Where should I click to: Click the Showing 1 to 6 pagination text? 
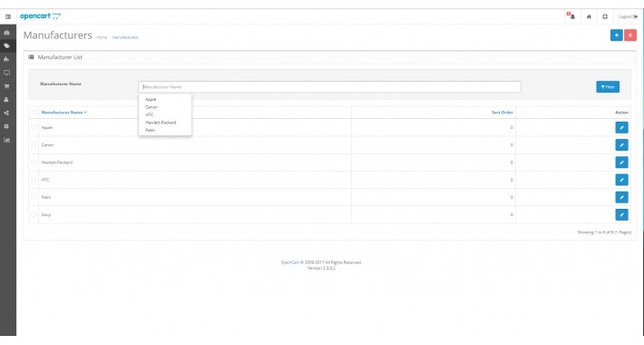click(x=604, y=232)
